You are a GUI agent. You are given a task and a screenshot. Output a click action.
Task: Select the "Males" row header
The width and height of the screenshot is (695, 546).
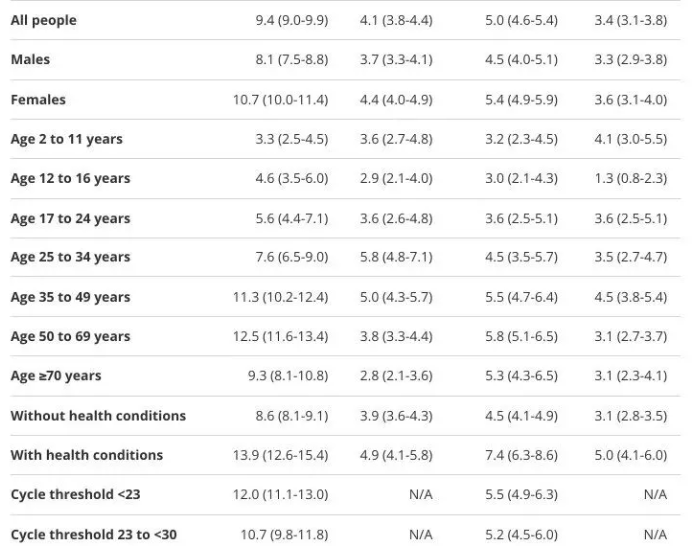pos(30,60)
